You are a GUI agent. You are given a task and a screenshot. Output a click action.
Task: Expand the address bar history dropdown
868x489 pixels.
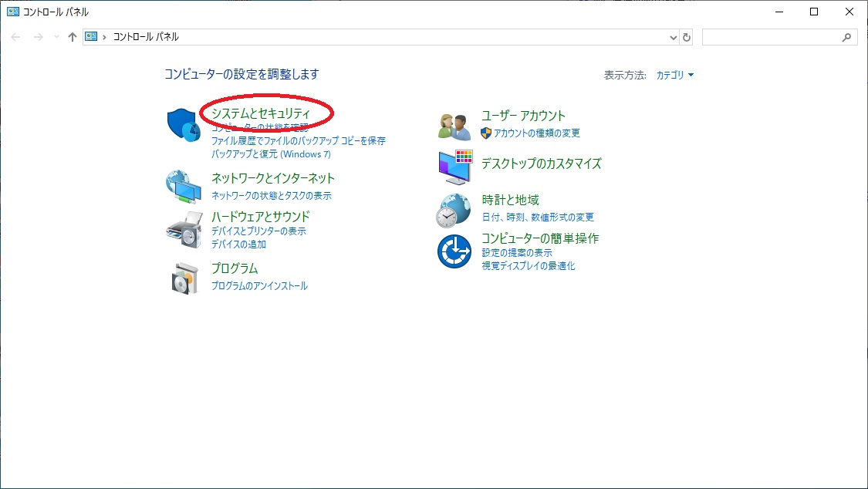(x=672, y=36)
